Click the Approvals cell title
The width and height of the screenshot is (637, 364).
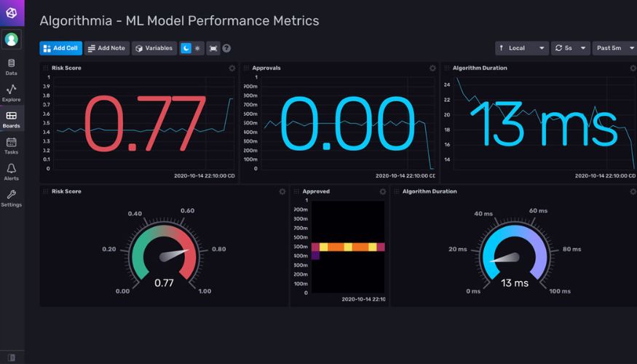click(x=266, y=68)
